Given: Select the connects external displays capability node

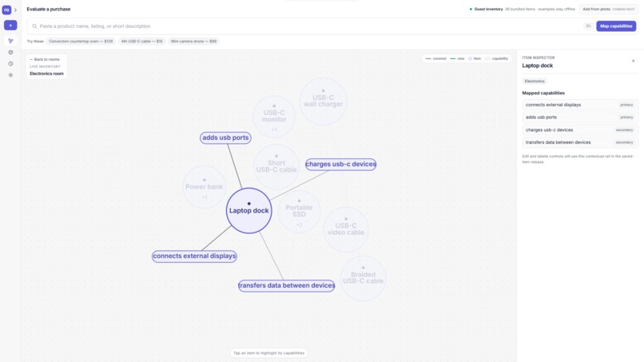Looking at the screenshot, I should (x=194, y=256).
